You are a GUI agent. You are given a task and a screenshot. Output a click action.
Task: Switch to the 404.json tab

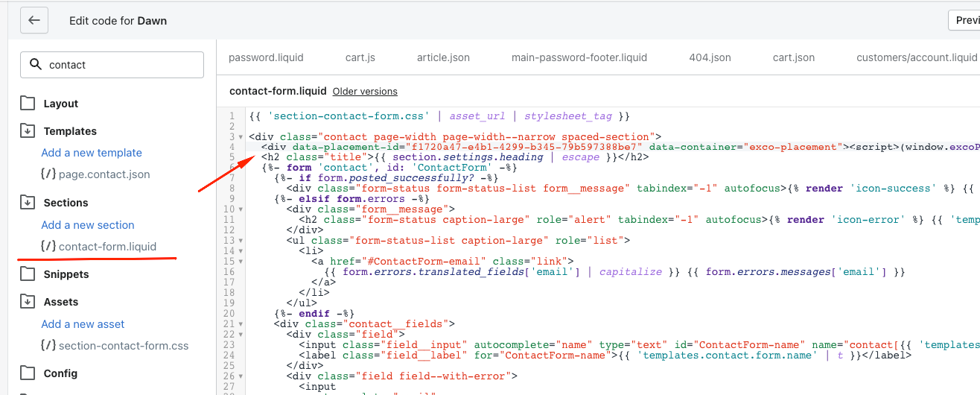[710, 57]
